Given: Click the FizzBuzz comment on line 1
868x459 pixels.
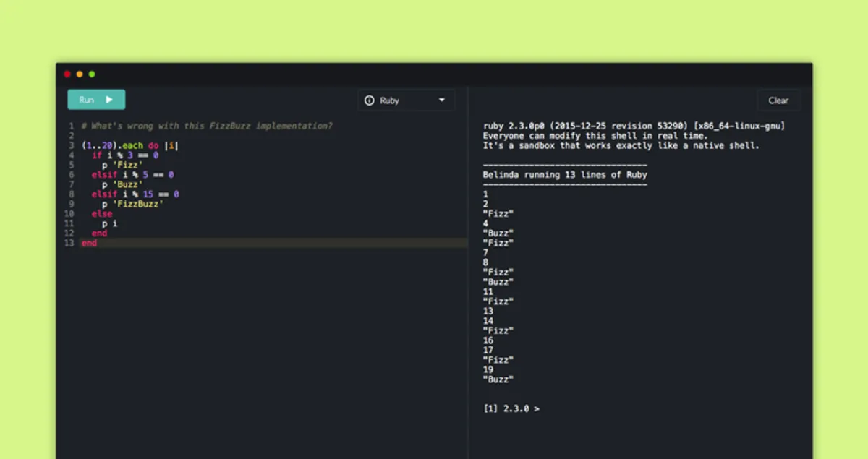Looking at the screenshot, I should (206, 125).
